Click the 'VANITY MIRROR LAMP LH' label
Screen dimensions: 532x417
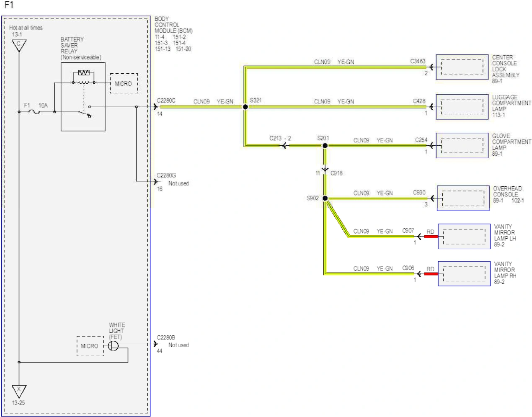pyautogui.click(x=505, y=232)
